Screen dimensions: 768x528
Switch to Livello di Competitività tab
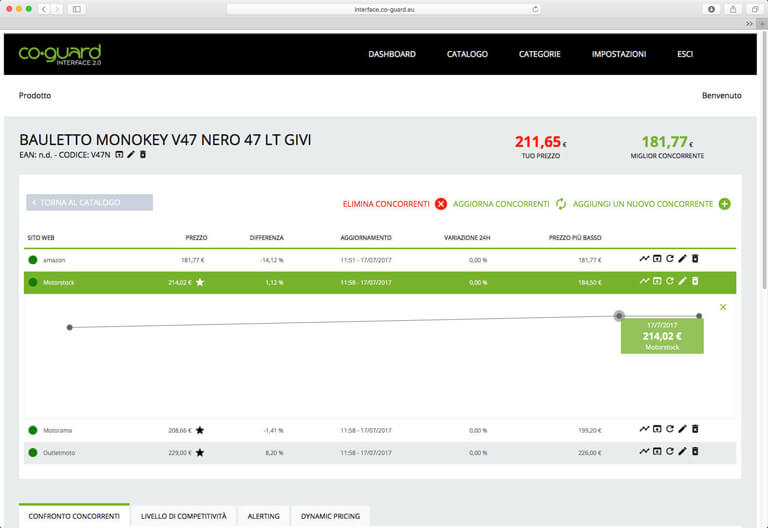click(x=184, y=516)
